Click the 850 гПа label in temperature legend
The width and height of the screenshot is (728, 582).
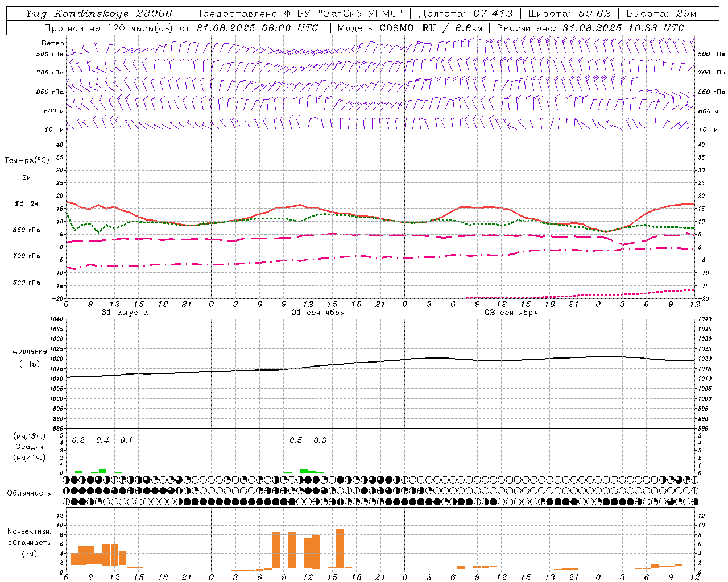pos(27,230)
